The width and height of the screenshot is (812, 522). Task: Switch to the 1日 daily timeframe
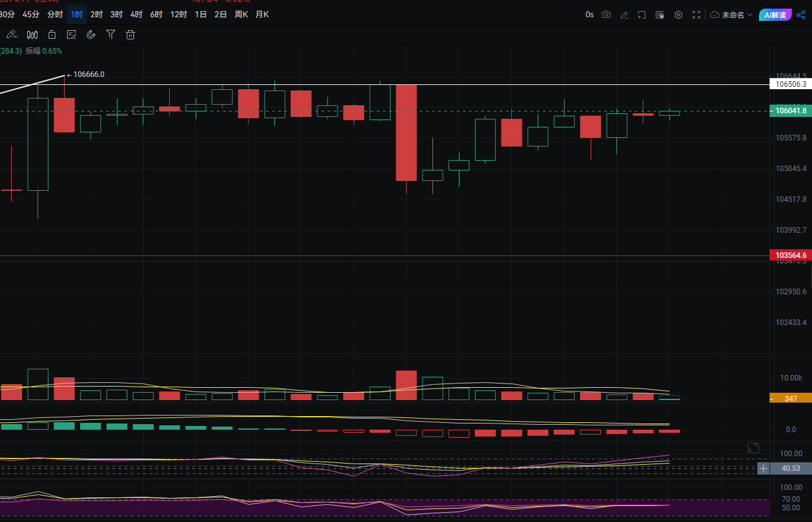click(201, 14)
